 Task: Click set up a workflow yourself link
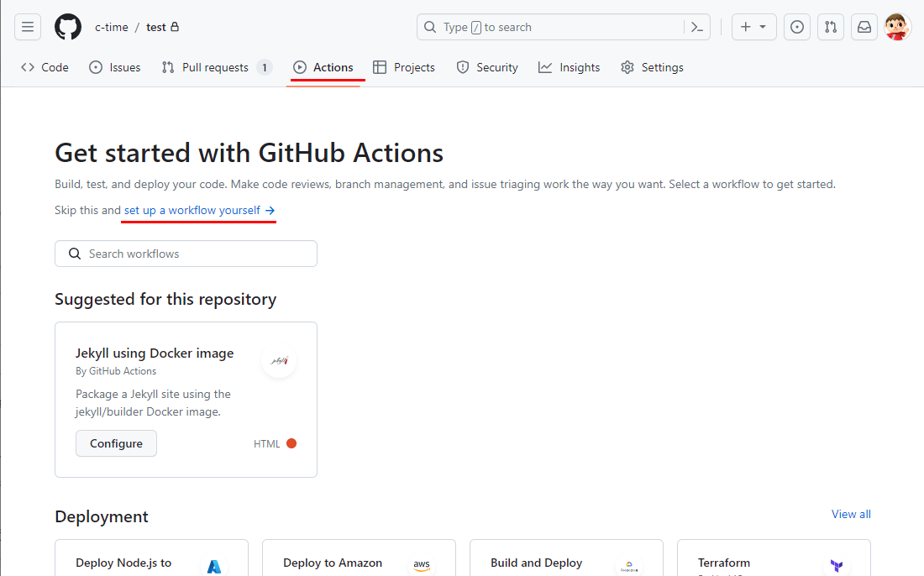tap(200, 210)
